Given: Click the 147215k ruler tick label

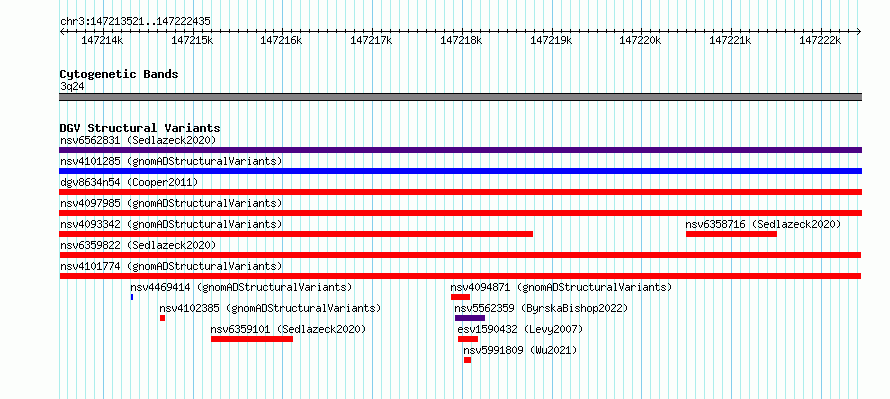Looking at the screenshot, I should point(192,40).
